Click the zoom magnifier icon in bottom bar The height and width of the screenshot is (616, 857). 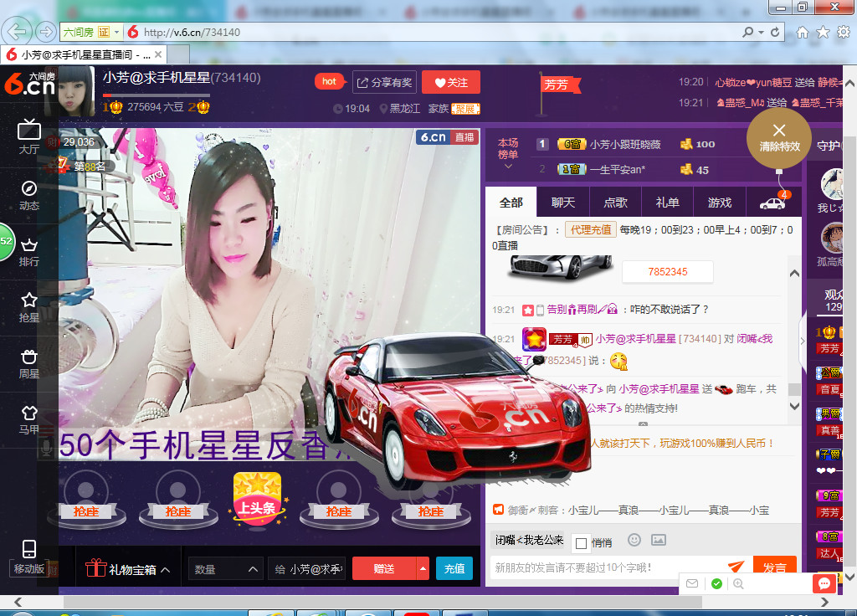738,583
